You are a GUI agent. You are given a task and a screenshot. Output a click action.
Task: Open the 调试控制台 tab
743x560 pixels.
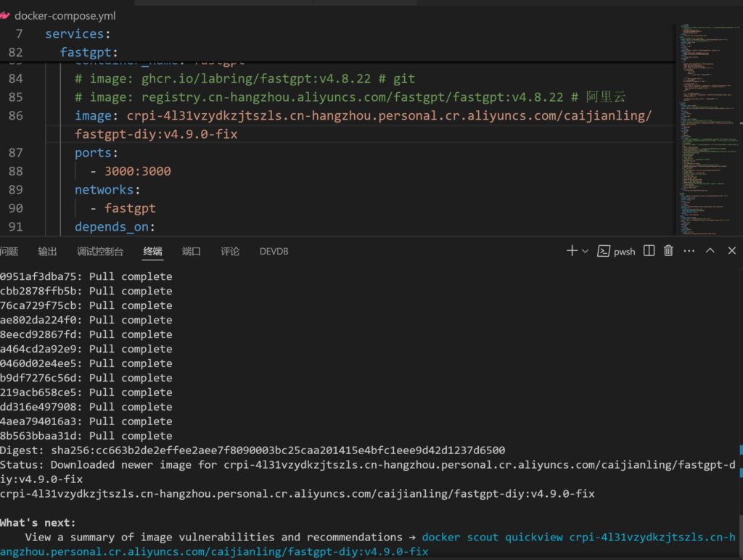100,251
